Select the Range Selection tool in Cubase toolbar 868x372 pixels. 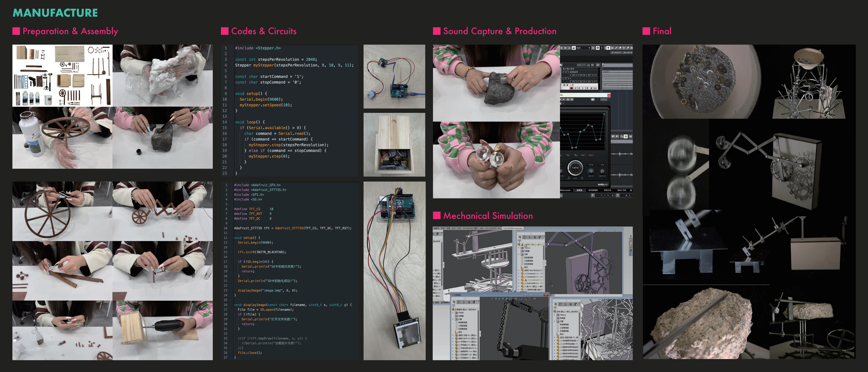tap(612, 48)
